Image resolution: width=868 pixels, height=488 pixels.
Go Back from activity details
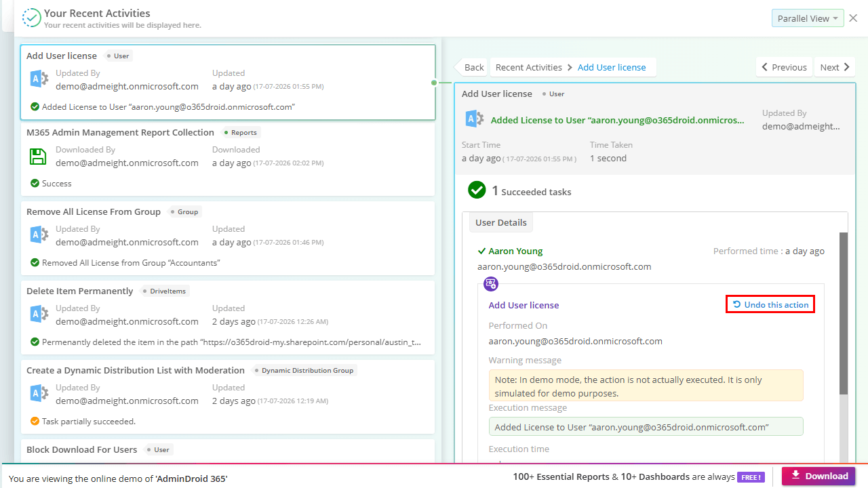470,67
